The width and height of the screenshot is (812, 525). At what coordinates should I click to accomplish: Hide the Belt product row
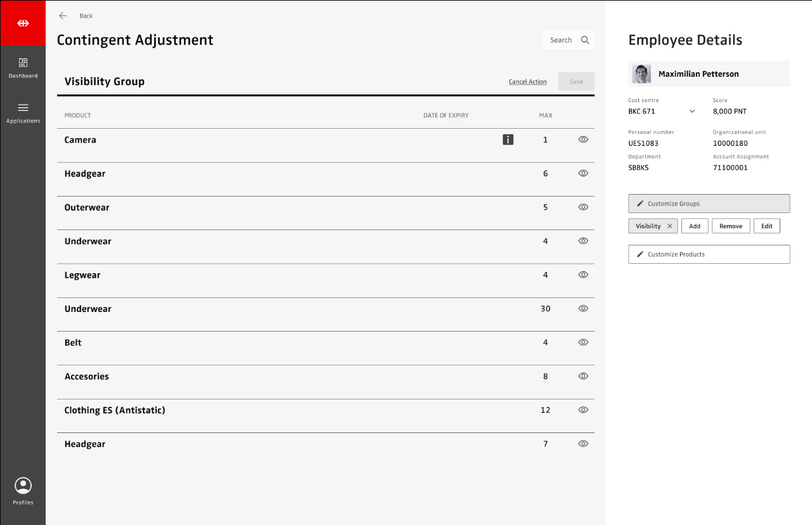point(583,342)
